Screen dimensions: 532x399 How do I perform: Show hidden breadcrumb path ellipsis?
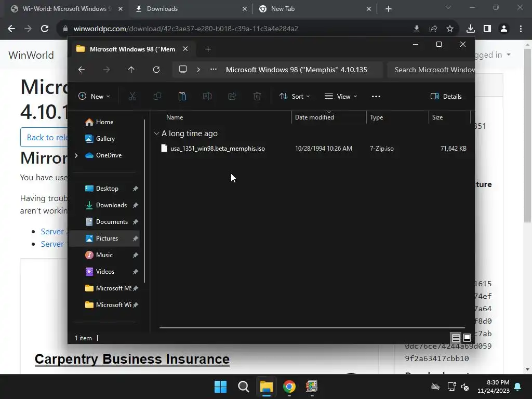click(214, 70)
